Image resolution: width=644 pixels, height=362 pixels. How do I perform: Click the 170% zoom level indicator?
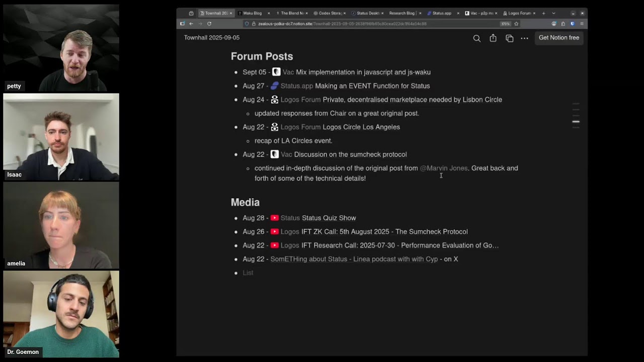[x=505, y=24]
